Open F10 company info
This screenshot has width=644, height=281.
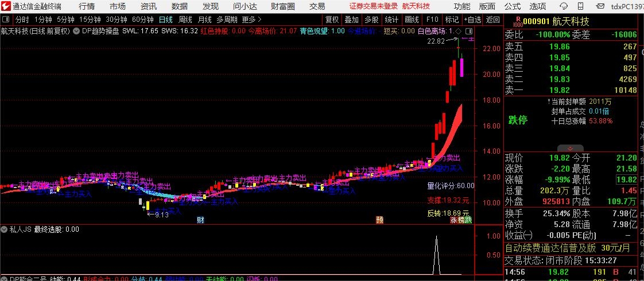(432, 19)
